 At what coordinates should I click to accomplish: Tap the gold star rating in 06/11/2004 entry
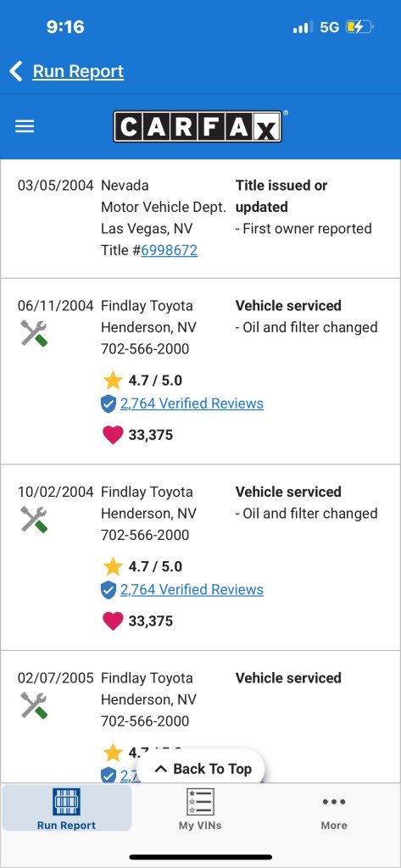pos(113,381)
